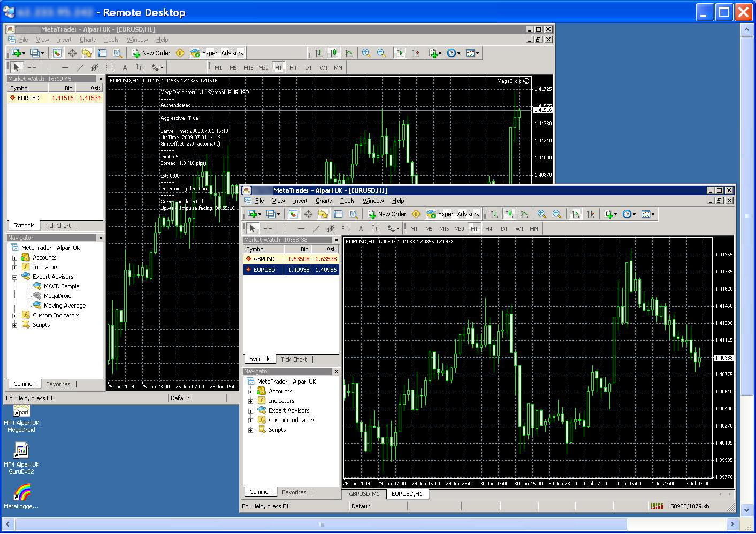Click Remote Desktop vertical scrollbar down arrow
756x534 pixels.
pyautogui.click(x=747, y=510)
